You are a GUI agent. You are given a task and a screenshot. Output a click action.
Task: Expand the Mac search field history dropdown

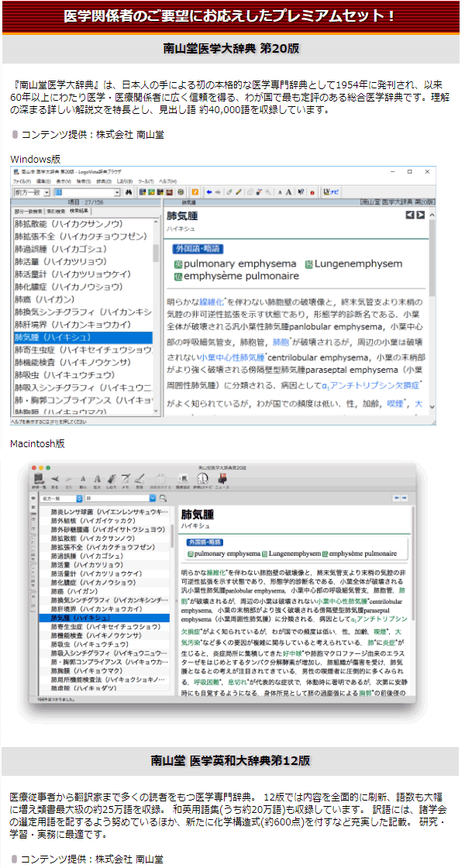[152, 498]
